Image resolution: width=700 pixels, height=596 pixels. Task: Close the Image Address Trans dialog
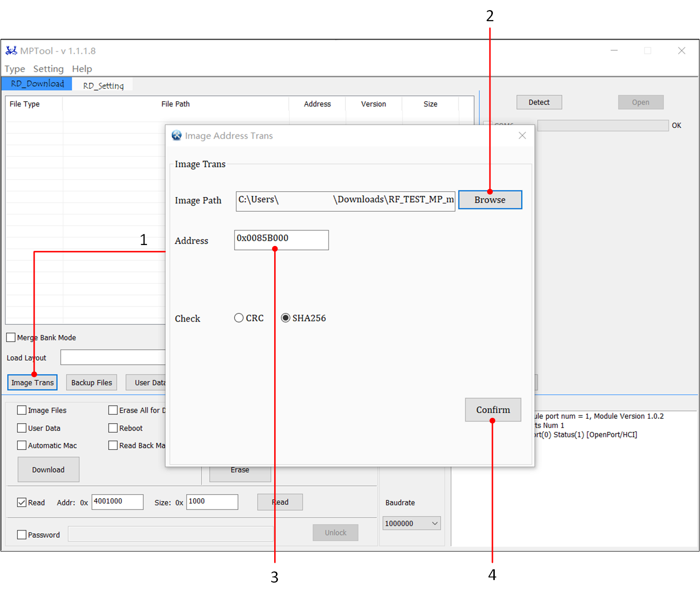[x=522, y=136]
